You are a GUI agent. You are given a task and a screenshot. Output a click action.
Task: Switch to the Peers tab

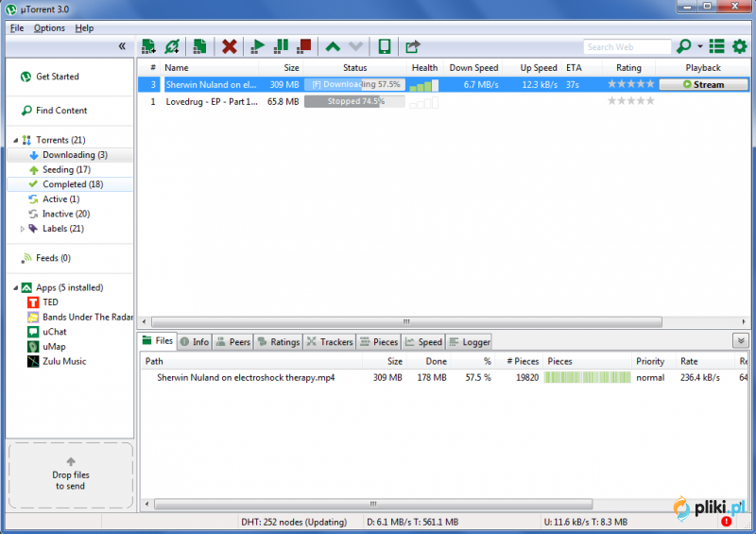pos(233,342)
